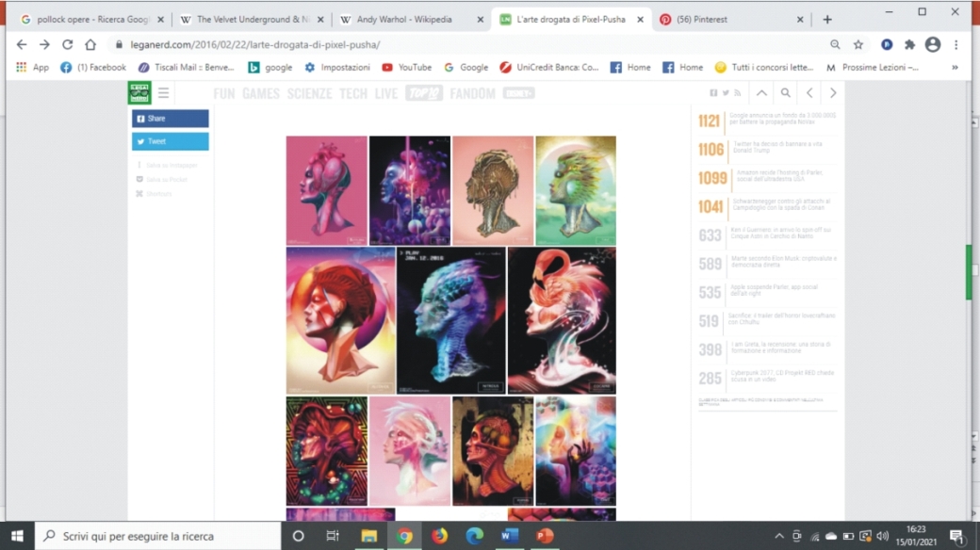Viewport: 980px width, 550px height.
Task: Open the TECH section
Action: click(x=353, y=94)
